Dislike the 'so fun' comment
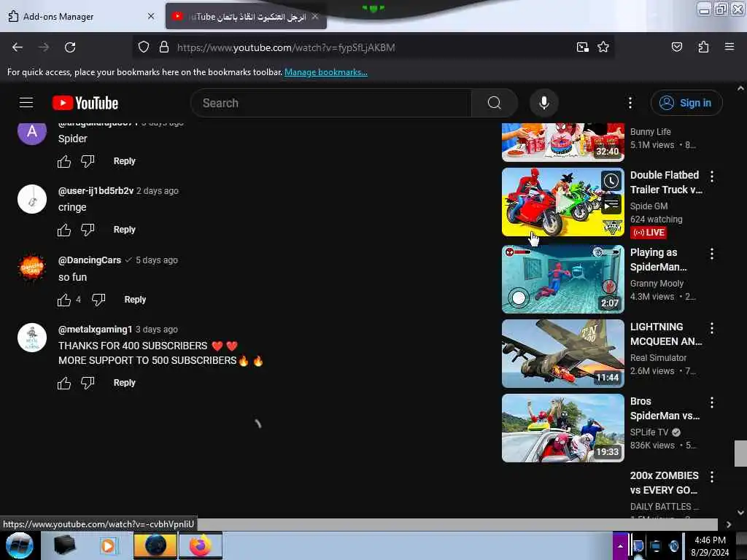The width and height of the screenshot is (747, 560). pyautogui.click(x=98, y=300)
